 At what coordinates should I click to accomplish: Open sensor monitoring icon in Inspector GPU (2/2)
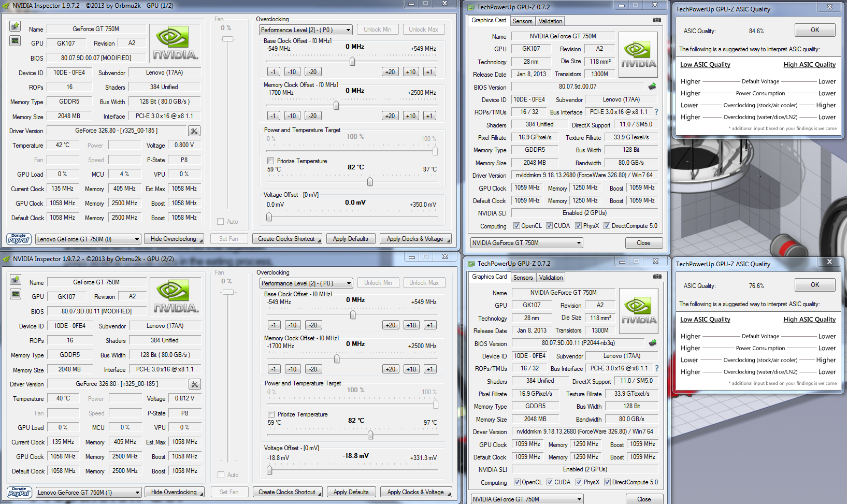click(15, 294)
